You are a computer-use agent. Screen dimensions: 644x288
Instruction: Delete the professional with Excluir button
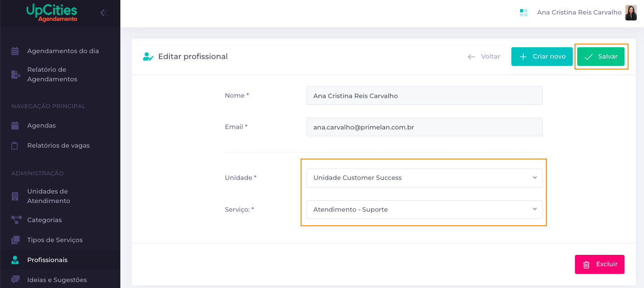pyautogui.click(x=599, y=264)
